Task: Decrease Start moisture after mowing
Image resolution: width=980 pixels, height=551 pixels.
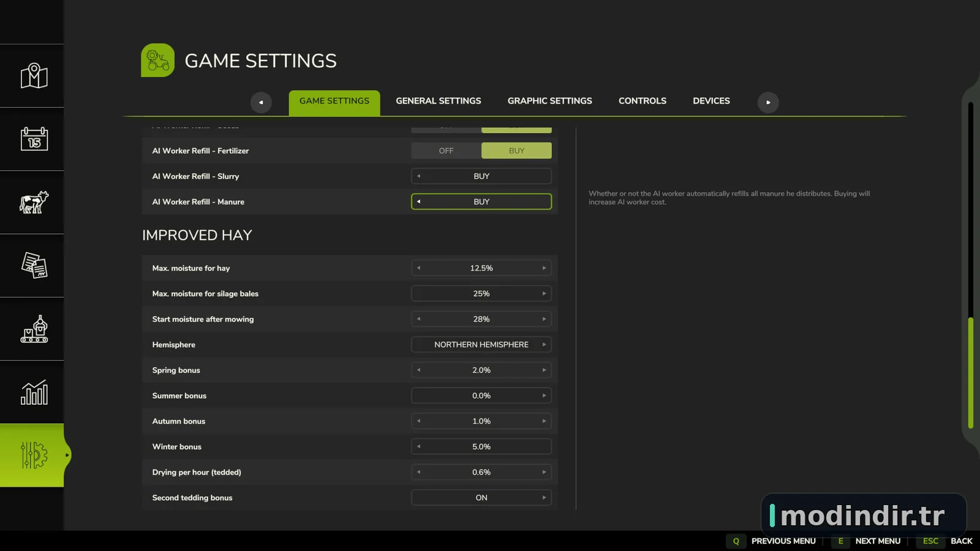Action: click(x=419, y=319)
